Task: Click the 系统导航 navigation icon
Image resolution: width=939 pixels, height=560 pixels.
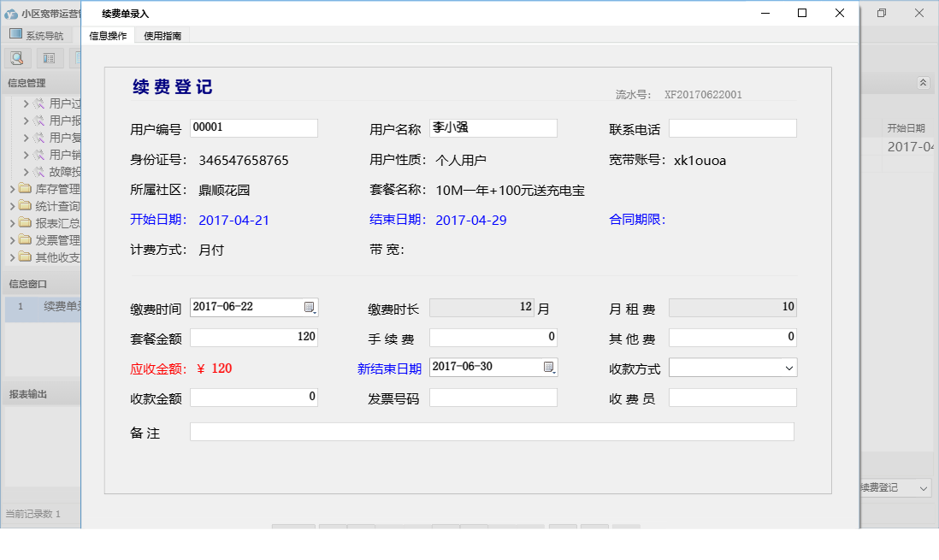Action: point(17,33)
